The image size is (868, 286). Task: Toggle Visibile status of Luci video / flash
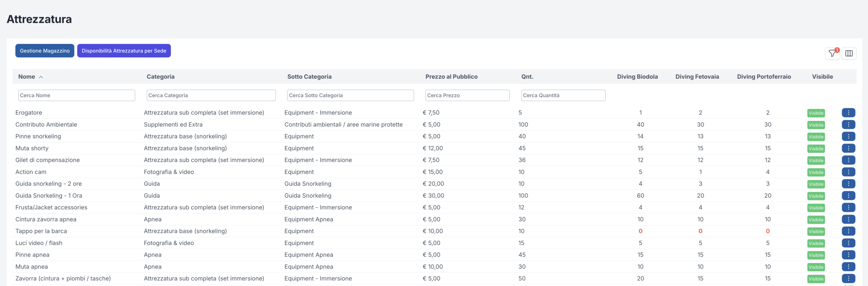[x=815, y=243]
